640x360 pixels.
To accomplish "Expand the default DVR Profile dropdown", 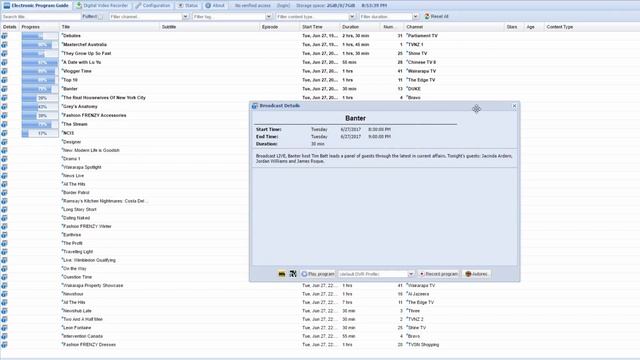I will 411,274.
